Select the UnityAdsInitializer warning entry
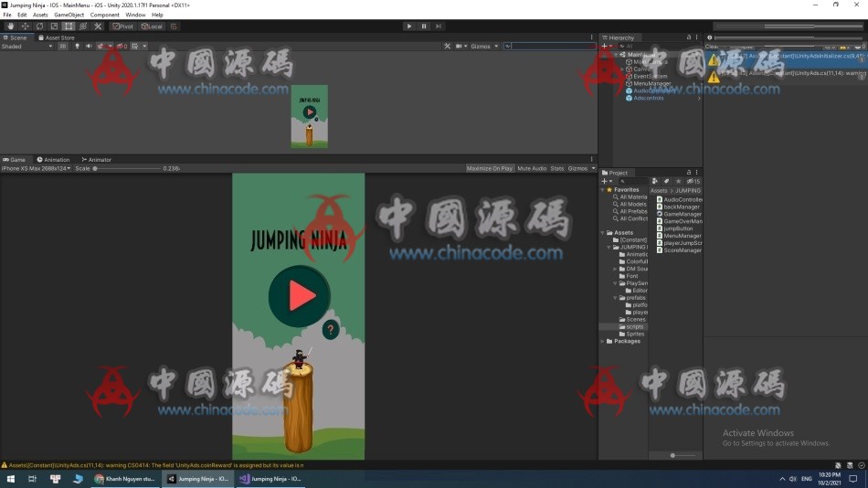The height and width of the screenshot is (488, 868). tap(786, 58)
